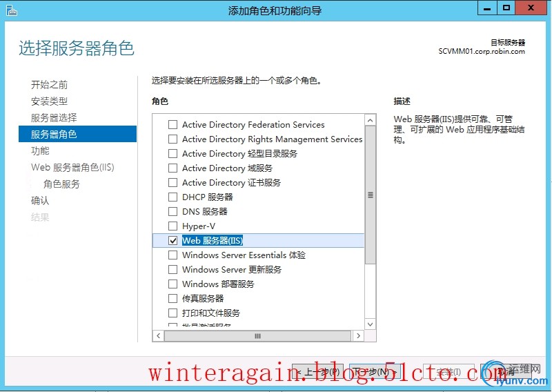Tick the DHCP 服务器 checkbox
The image size is (552, 392).
click(x=173, y=197)
